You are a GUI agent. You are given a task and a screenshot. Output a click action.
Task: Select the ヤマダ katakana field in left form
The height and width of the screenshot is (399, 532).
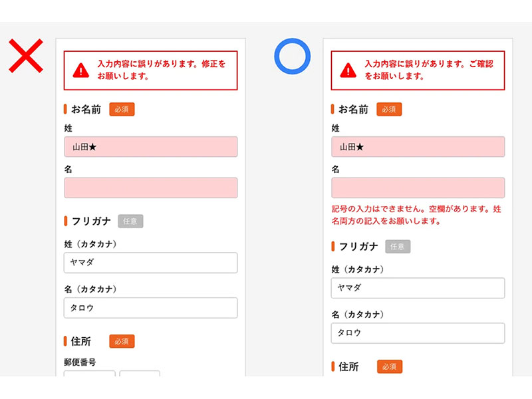click(151, 263)
